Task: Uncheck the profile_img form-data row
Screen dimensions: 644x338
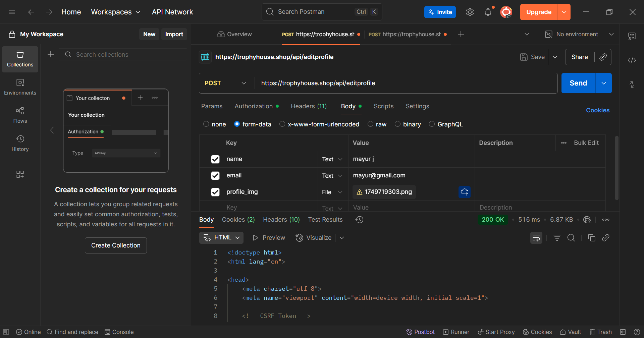Action: click(215, 192)
